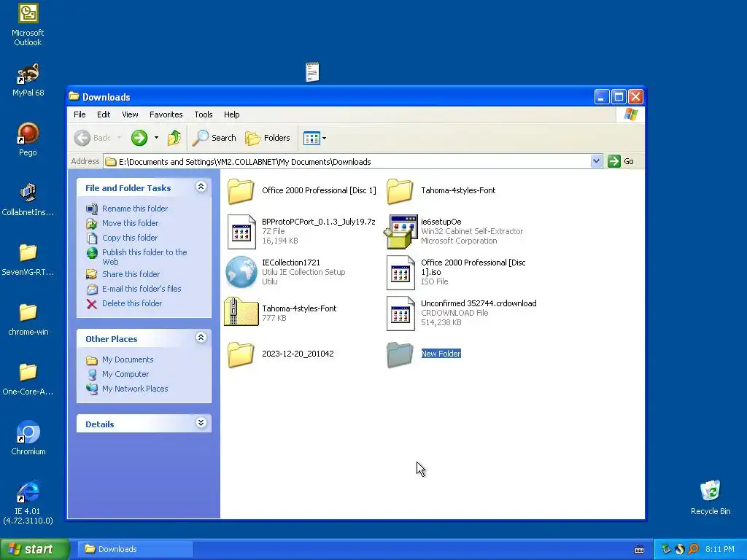
Task: Go up one folder level
Action: (174, 138)
